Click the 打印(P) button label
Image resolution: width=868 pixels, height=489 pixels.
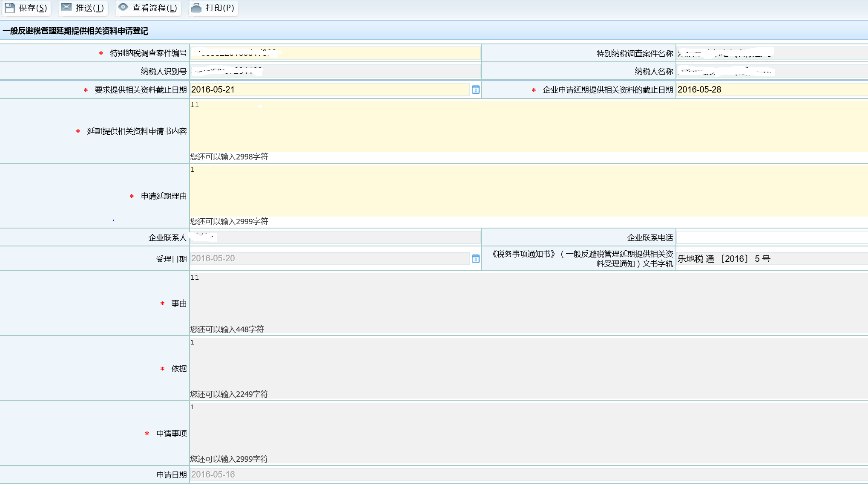220,8
